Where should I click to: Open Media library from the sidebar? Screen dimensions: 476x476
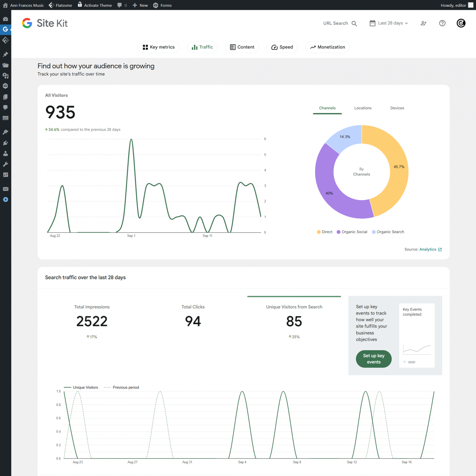[x=5, y=76]
